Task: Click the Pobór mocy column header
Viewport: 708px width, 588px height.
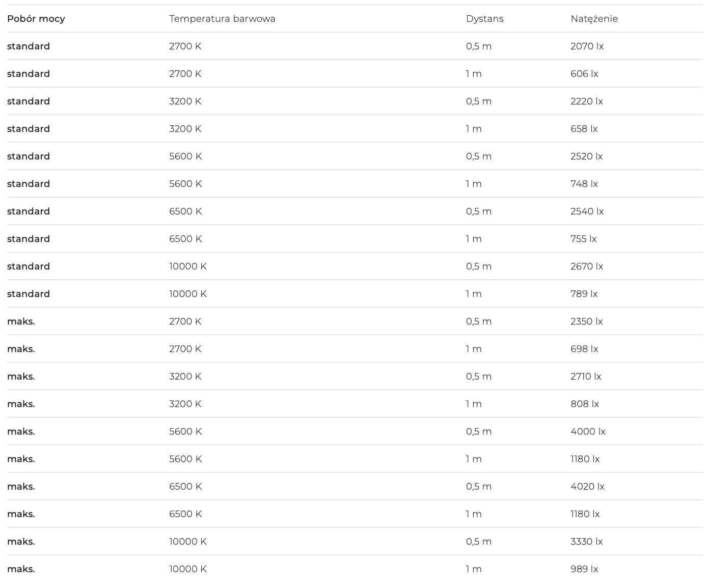Action: tap(36, 19)
